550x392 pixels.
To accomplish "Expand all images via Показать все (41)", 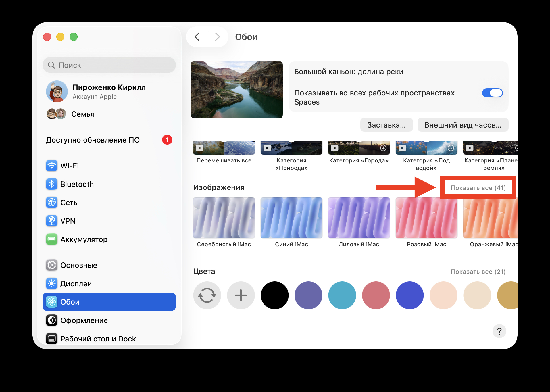I will [478, 188].
